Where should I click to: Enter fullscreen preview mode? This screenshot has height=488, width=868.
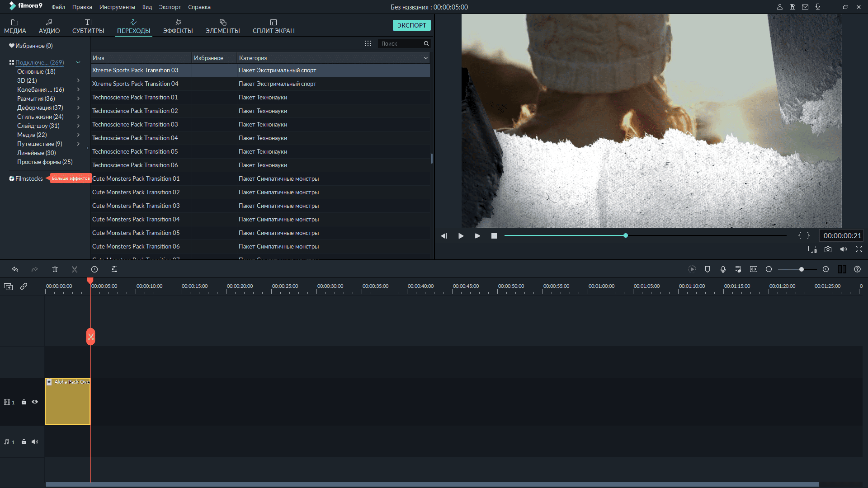coord(859,249)
